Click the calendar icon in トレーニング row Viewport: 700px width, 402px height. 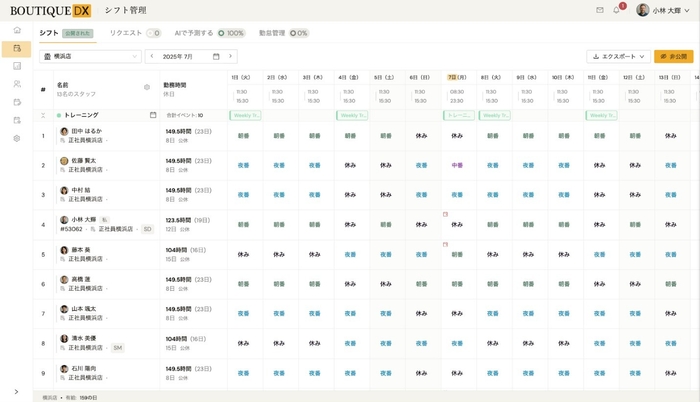[x=153, y=115]
